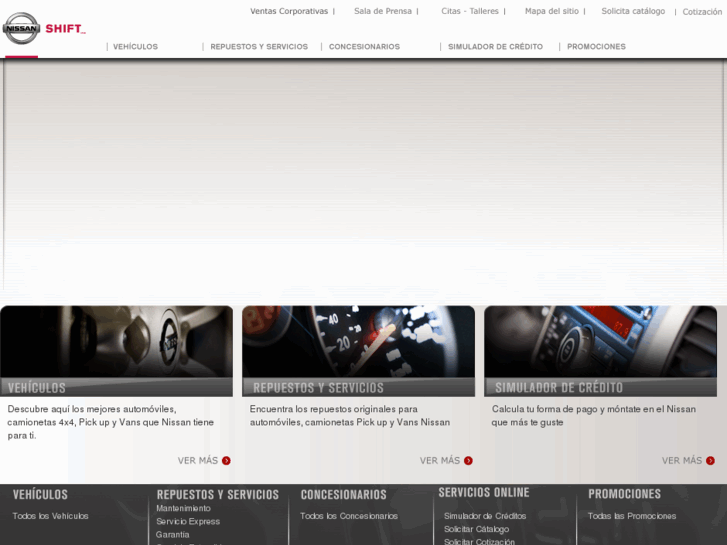
Task: Click PROMOCIONES footer heading
Action: (625, 494)
